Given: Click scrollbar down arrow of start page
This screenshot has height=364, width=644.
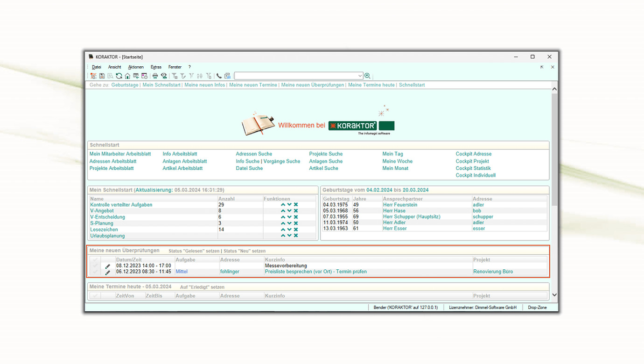Looking at the screenshot, I should tap(554, 295).
